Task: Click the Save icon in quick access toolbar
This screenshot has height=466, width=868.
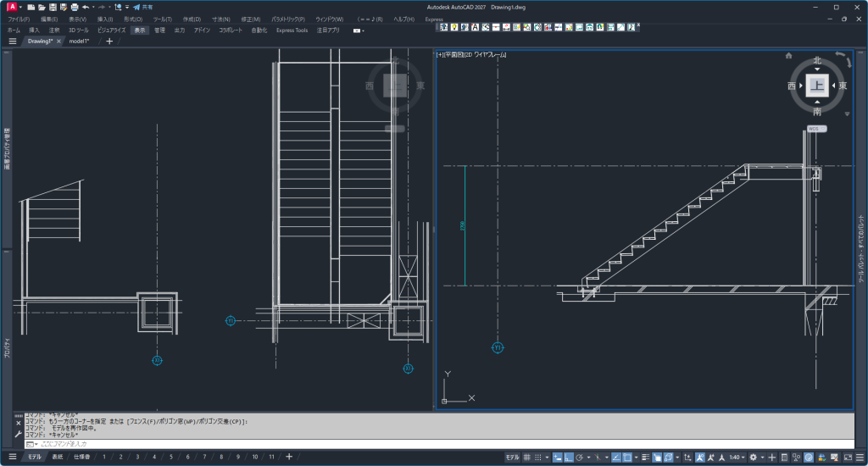Action: pyautogui.click(x=52, y=7)
